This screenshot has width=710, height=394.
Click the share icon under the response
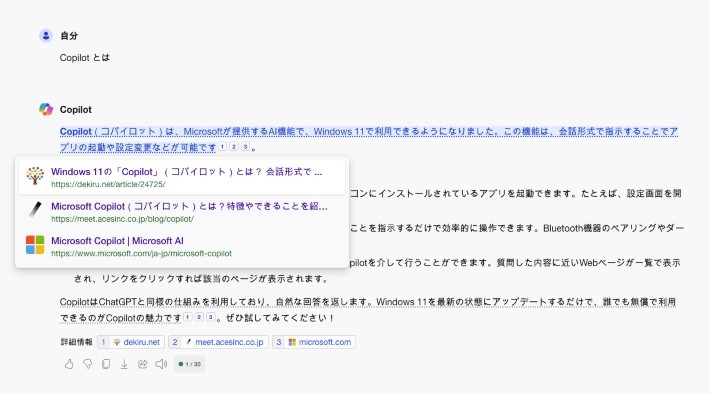coord(143,364)
